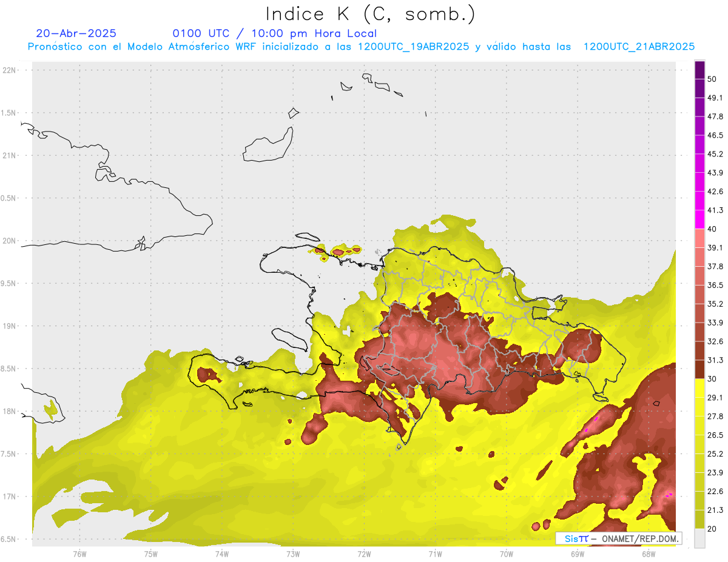728x562 pixels.
Task: Click the '32.6' value on color scale
Action: (715, 341)
